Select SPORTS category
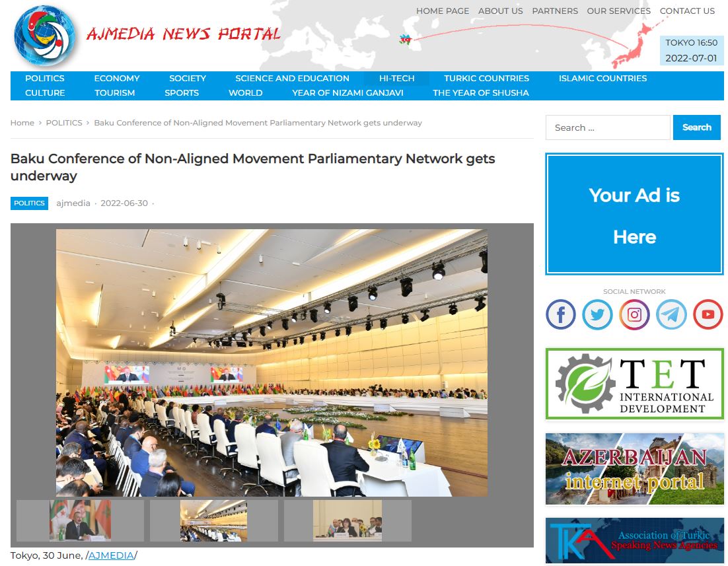The height and width of the screenshot is (566, 728). pos(182,93)
